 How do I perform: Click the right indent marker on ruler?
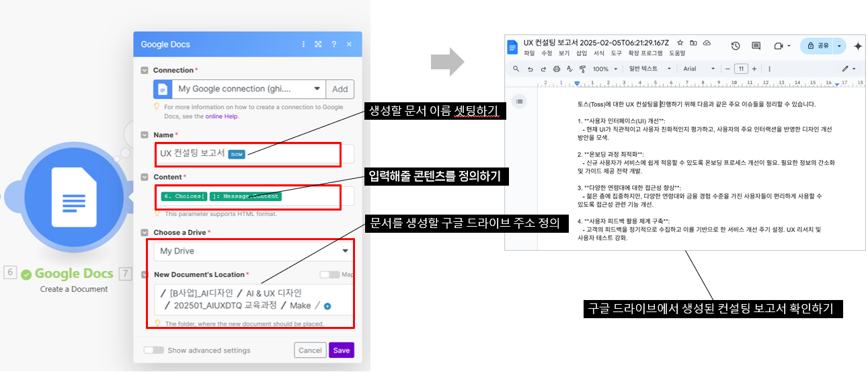pyautogui.click(x=837, y=84)
